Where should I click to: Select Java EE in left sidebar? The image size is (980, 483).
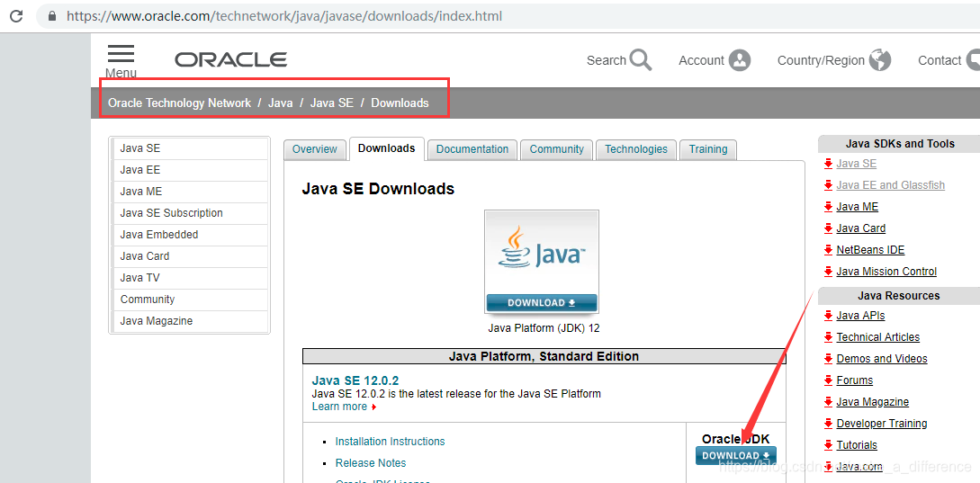189,170
